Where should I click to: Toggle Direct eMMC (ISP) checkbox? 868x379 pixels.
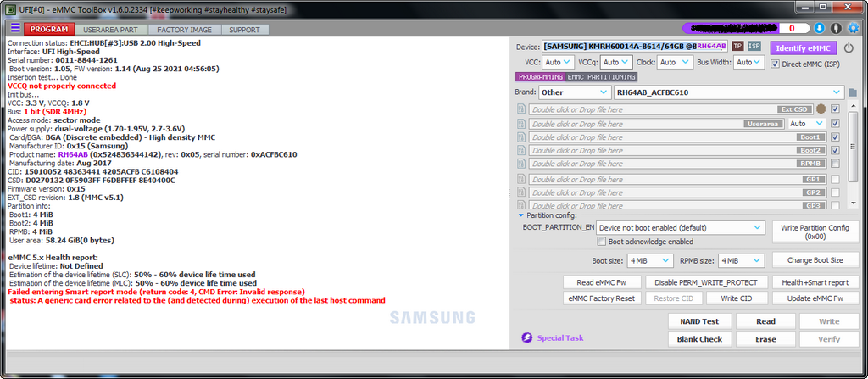click(x=776, y=64)
